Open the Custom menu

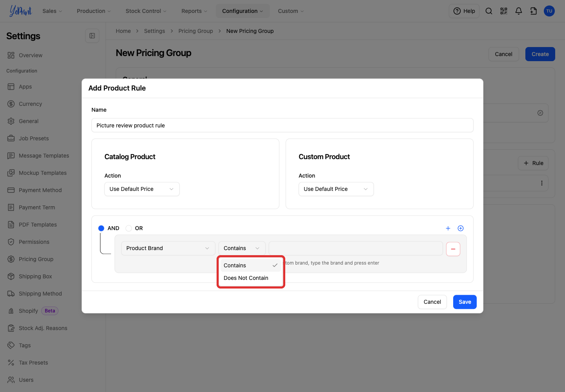coord(291,11)
